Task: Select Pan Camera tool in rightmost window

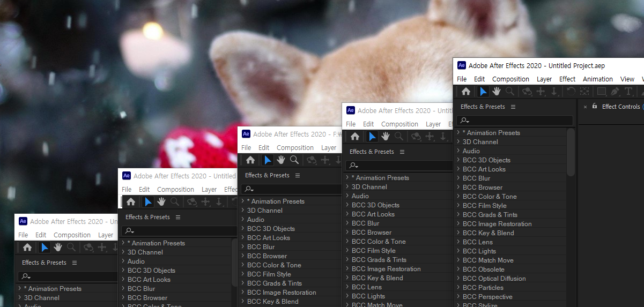Action: pos(541,92)
